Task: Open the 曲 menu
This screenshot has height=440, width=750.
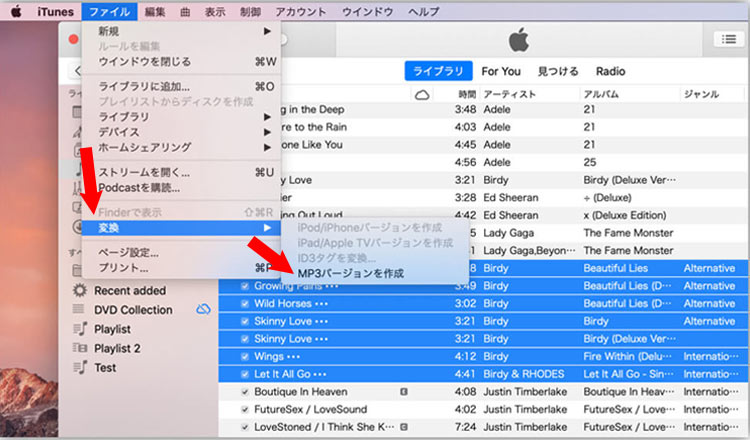Action: (185, 11)
